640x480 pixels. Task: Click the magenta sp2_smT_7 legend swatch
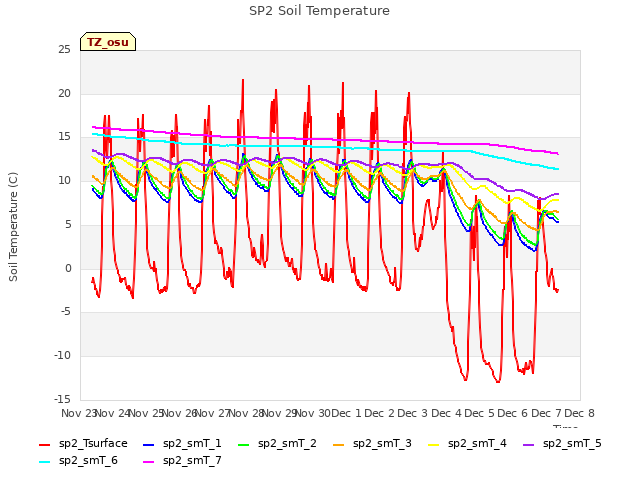click(x=149, y=462)
